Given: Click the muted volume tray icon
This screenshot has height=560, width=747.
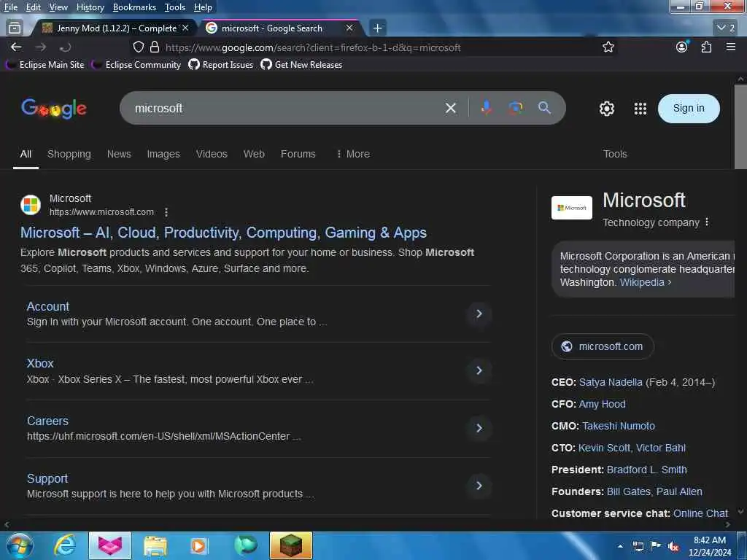Looking at the screenshot, I should point(673,547).
